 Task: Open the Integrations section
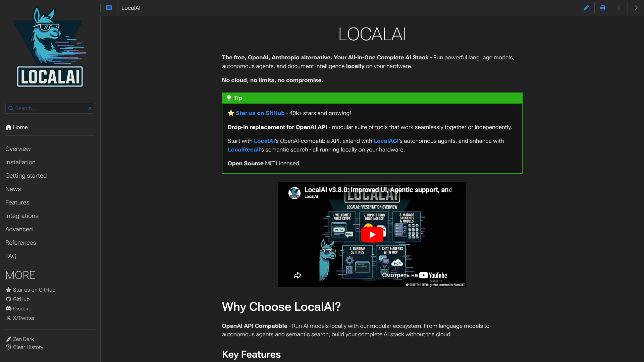(22, 216)
